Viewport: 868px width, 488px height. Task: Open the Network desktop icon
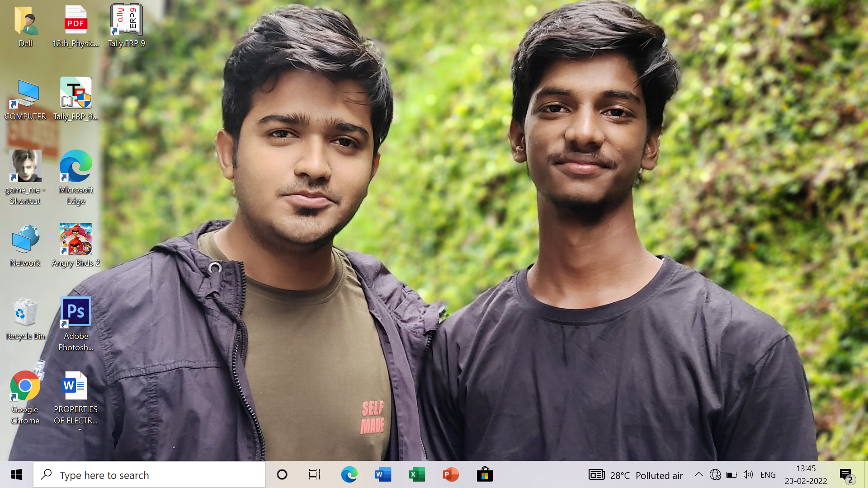click(x=25, y=239)
